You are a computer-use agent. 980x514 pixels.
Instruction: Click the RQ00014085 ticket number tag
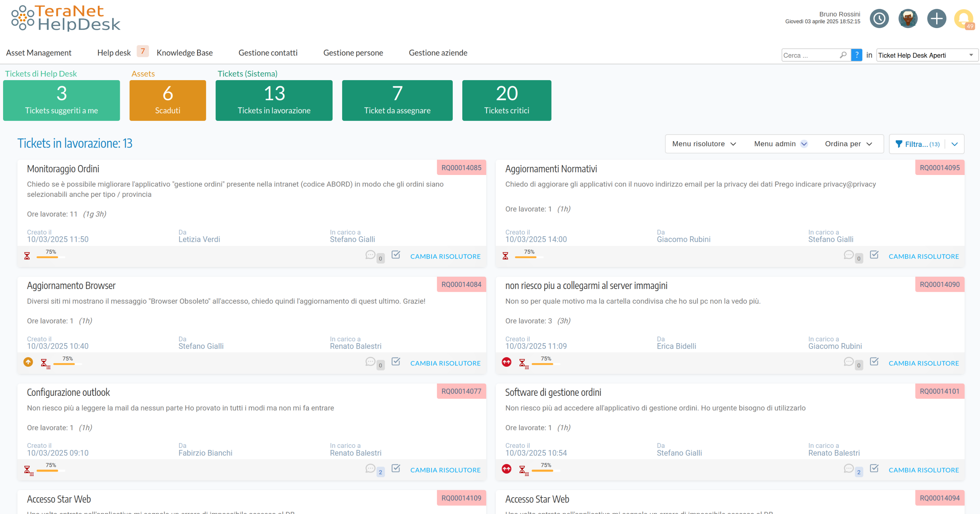point(461,167)
